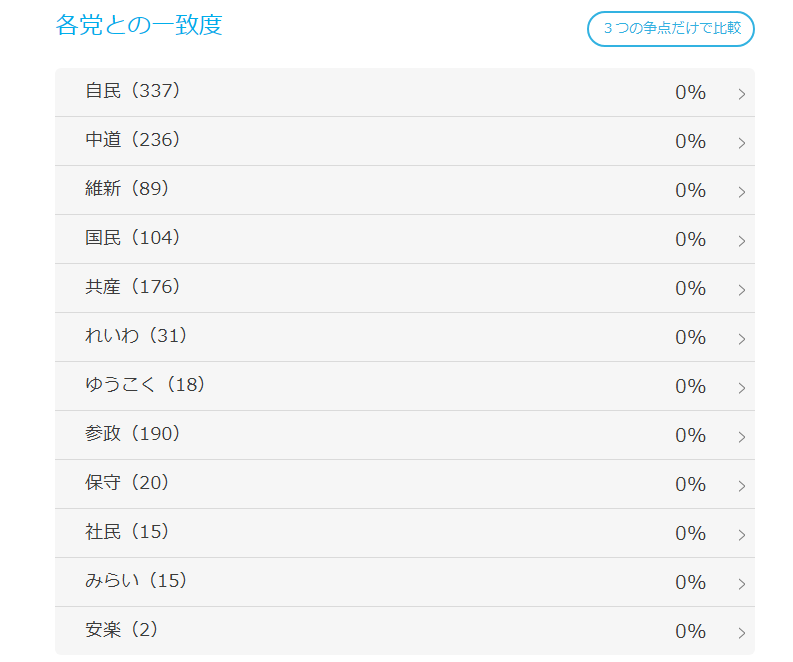
Task: Open the れいわ row arrow icon
Action: [741, 339]
